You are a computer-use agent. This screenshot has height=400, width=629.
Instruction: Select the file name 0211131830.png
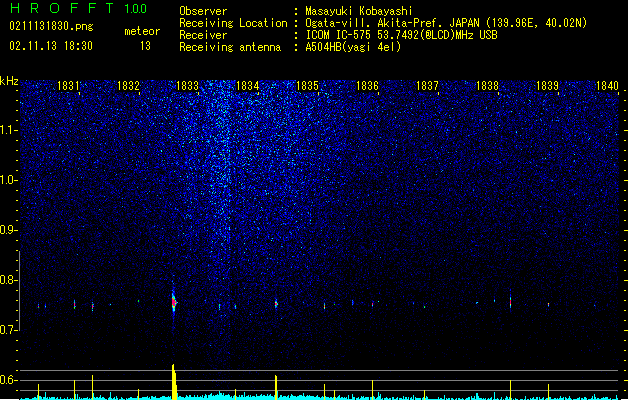click(51, 26)
